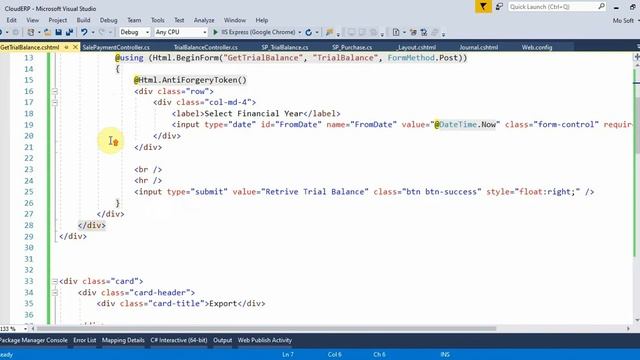Open the Test menu
Image resolution: width=640 pixels, height=360 pixels.
click(179, 20)
